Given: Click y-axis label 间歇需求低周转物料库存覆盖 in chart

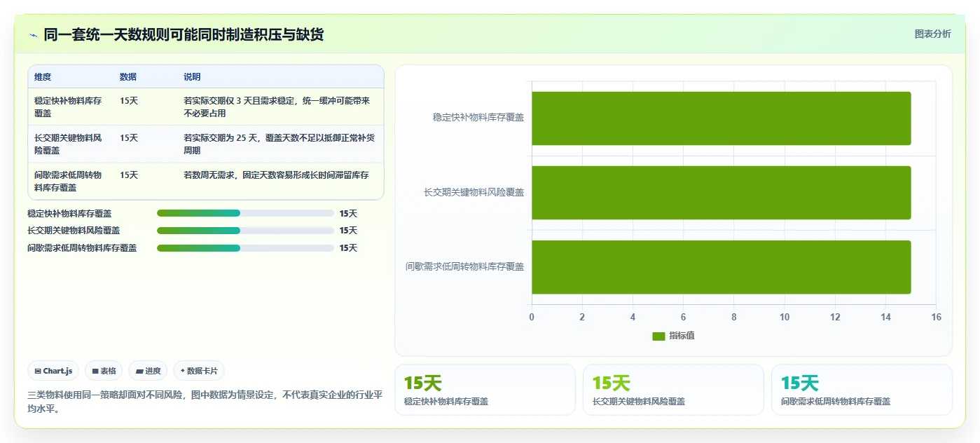Looking at the screenshot, I should point(464,266).
